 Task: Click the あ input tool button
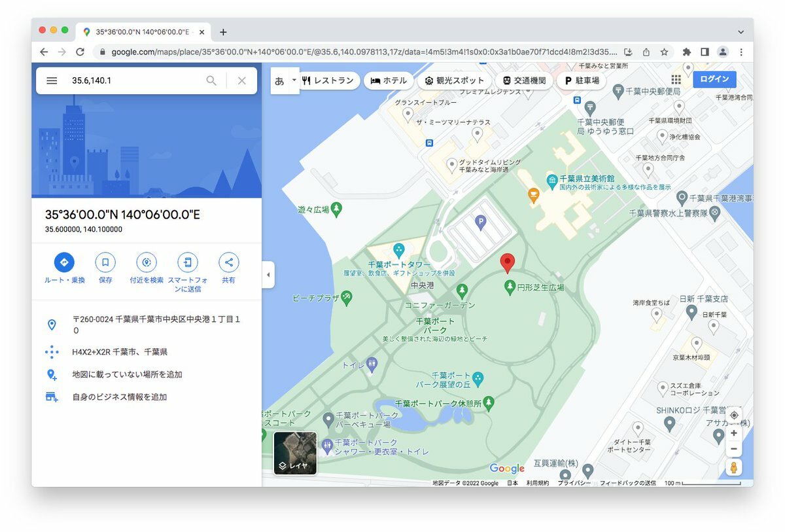click(279, 80)
